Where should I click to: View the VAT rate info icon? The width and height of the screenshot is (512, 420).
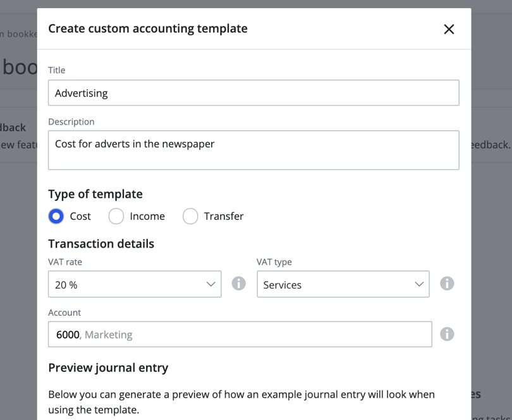point(239,284)
